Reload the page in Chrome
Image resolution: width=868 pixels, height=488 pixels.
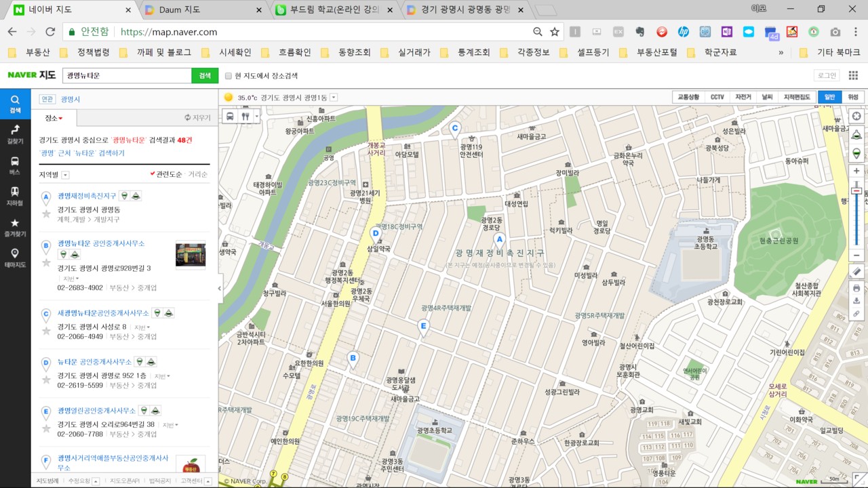pyautogui.click(x=50, y=32)
